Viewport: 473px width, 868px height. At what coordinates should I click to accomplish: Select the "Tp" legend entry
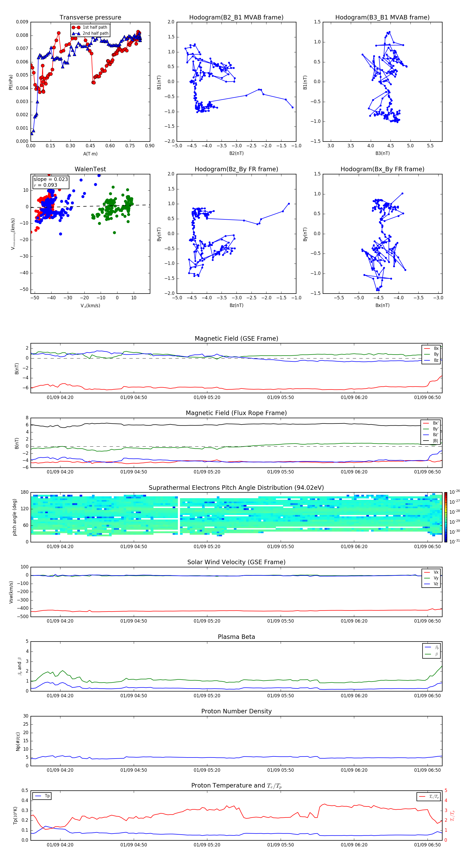point(42,796)
